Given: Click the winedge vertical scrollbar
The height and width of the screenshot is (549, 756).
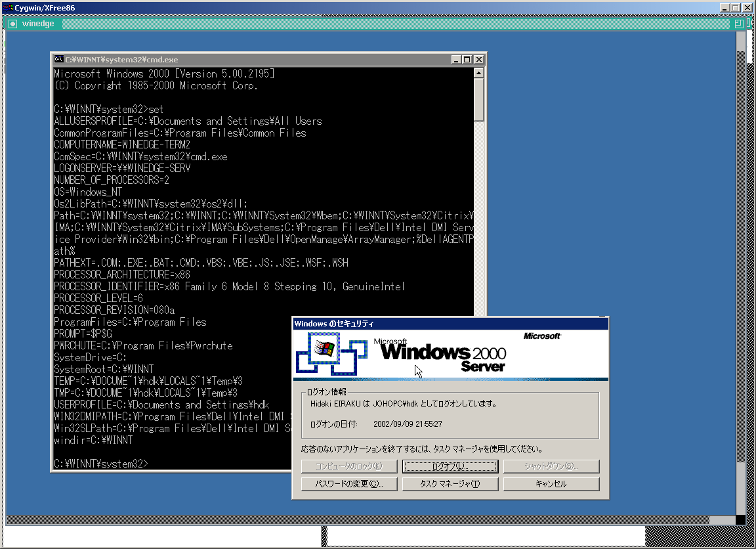Looking at the screenshot, I should click(x=740, y=273).
